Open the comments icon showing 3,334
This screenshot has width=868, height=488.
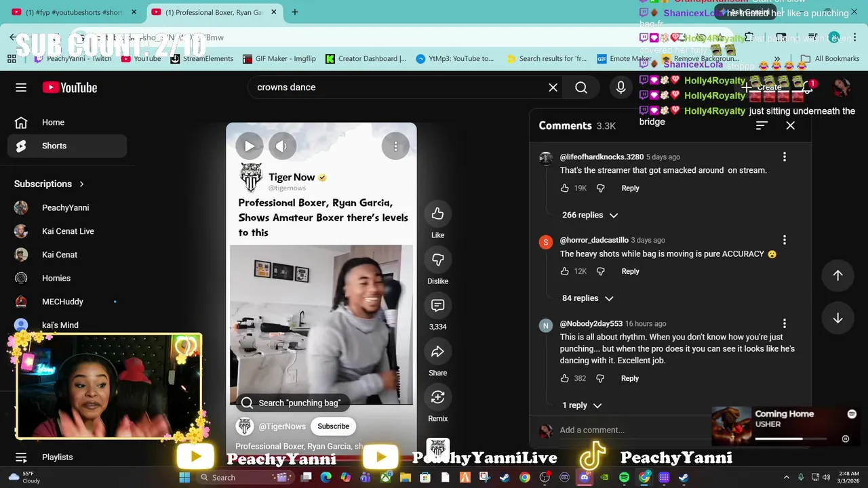click(x=437, y=306)
